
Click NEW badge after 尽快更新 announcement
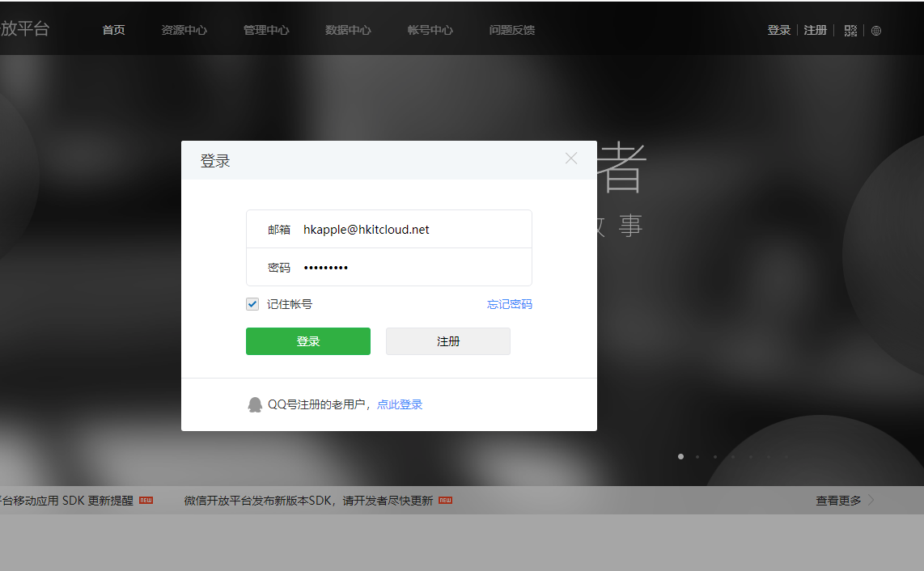click(x=446, y=501)
